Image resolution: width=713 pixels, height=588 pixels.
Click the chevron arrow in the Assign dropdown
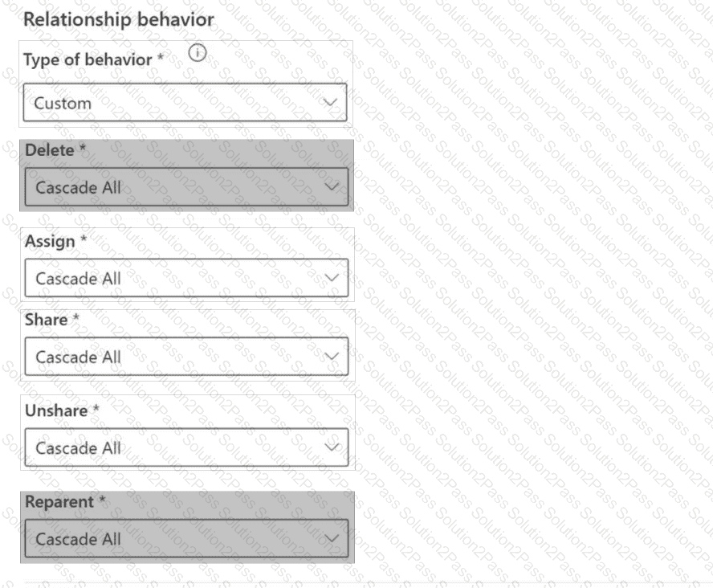coord(330,278)
